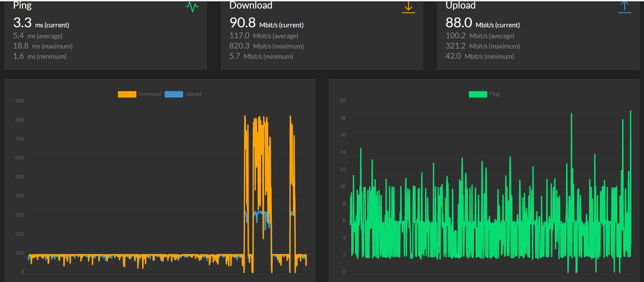Hide Upload dataset by clicking its legend label
Viewport: 644px width, 282px height.
pos(193,94)
